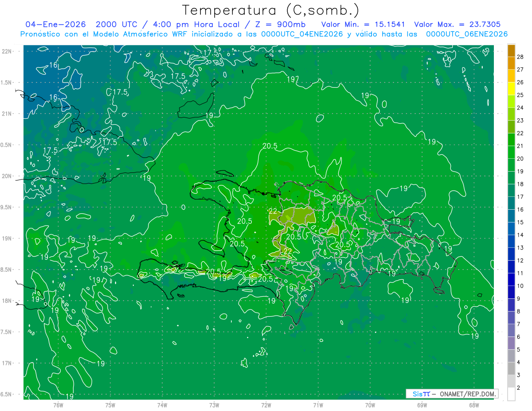Pick the mauve swatch between 5 and 6
Screen dimensions: 532x411
pos(512,343)
